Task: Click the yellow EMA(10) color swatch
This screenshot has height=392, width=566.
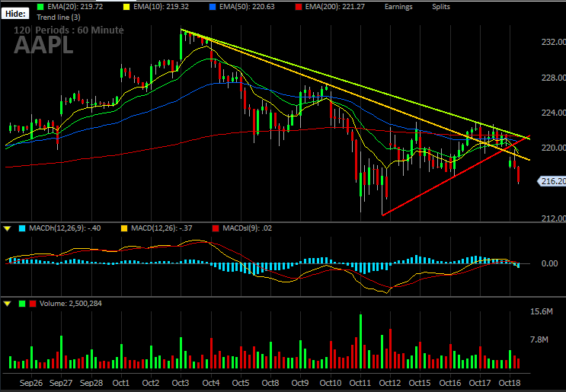Action: [x=126, y=7]
